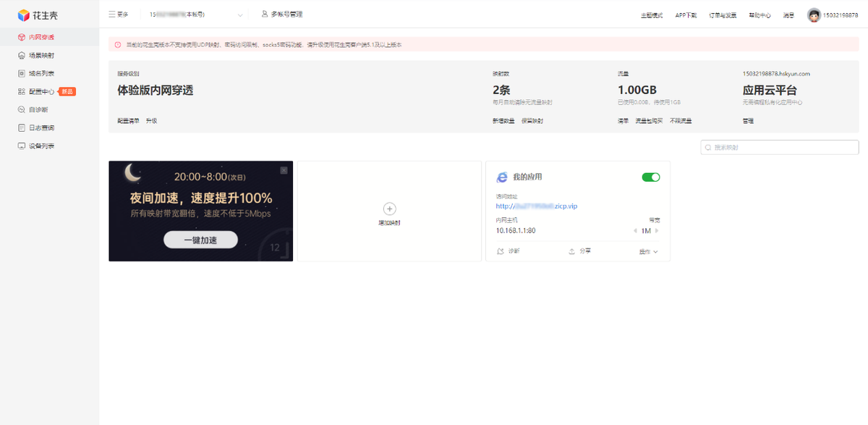This screenshot has height=425, width=868.
Task: Open 帮助中心 in the top menu
Action: click(x=759, y=15)
